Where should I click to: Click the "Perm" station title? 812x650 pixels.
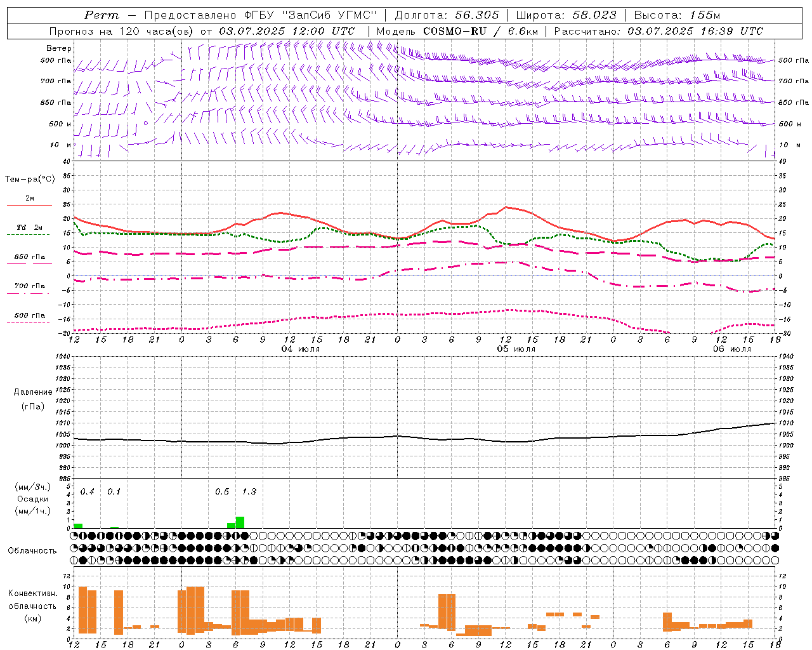click(101, 15)
